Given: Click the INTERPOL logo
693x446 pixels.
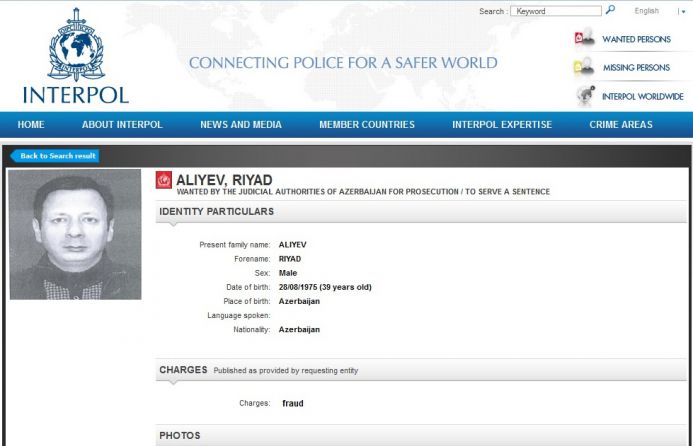Looking at the screenshot, I should [75, 58].
